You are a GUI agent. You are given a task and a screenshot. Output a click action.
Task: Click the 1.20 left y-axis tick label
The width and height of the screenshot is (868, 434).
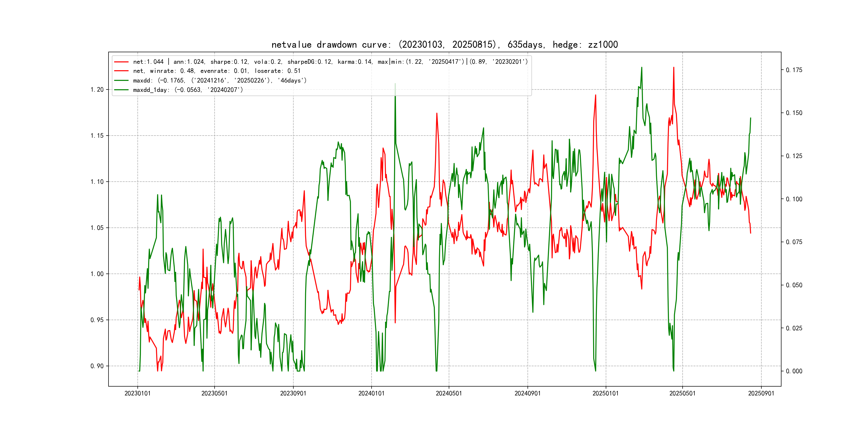click(x=97, y=90)
